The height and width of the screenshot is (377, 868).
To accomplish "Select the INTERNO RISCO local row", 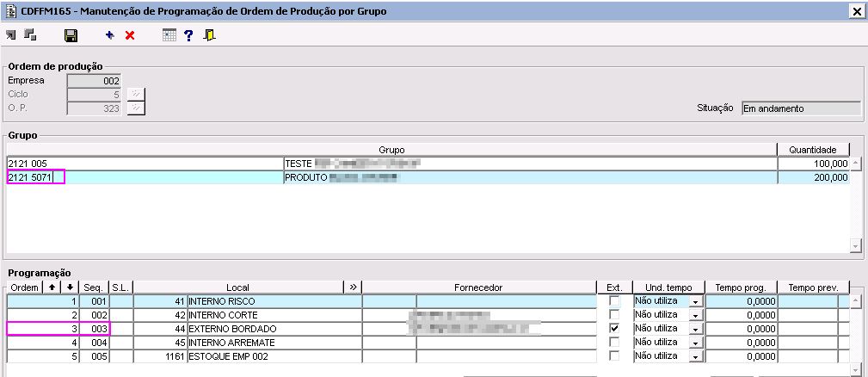I will 274,302.
